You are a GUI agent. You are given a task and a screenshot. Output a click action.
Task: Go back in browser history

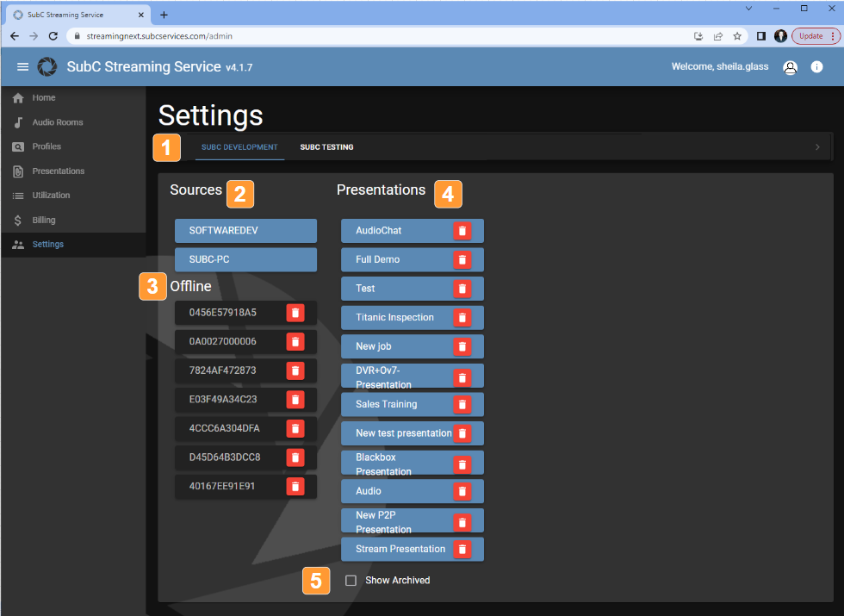pyautogui.click(x=15, y=36)
